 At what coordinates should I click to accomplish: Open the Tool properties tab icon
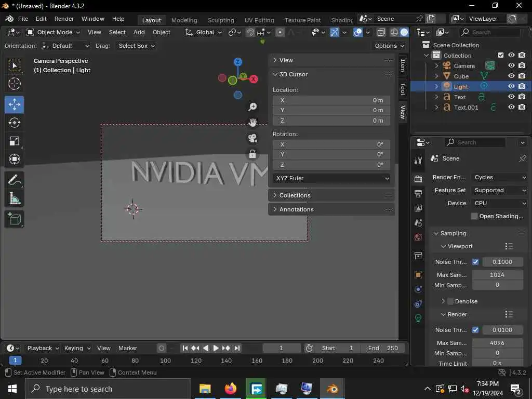tap(418, 161)
